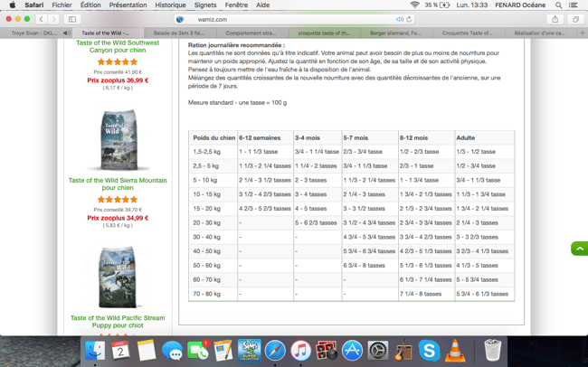Click the green scroll-to-top arrow button
The image size is (588, 367).
click(x=579, y=249)
